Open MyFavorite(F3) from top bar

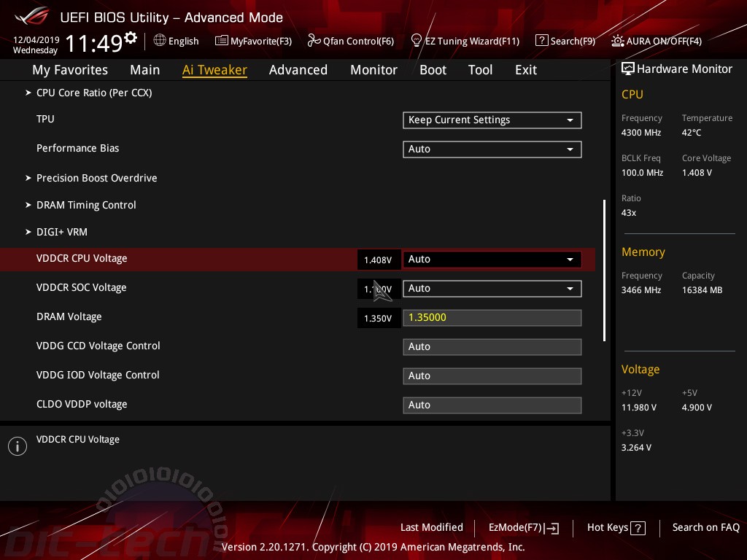(253, 41)
